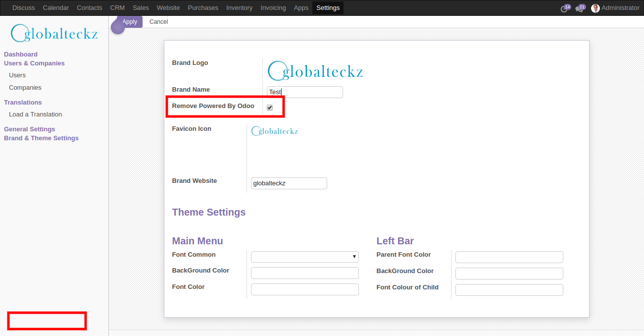Open the conversations chat icon with badge 21
Image resolution: width=644 pixels, height=336 pixels.
pos(580,8)
